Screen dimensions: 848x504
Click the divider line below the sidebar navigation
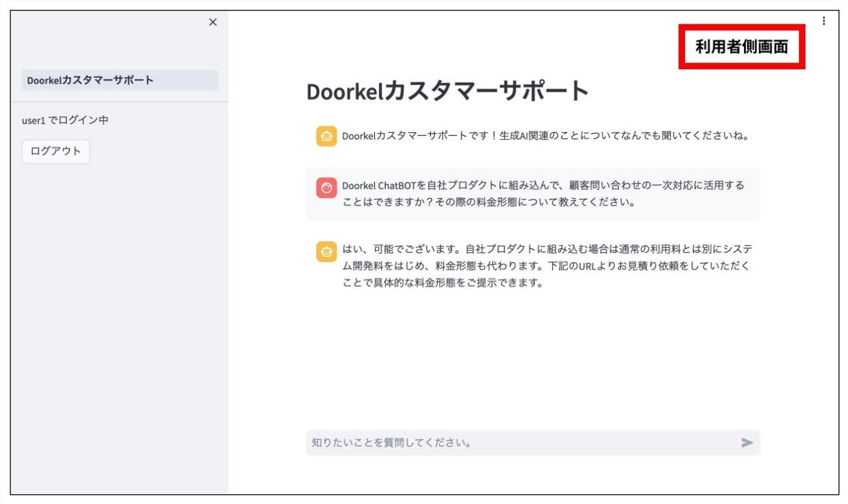(x=120, y=102)
